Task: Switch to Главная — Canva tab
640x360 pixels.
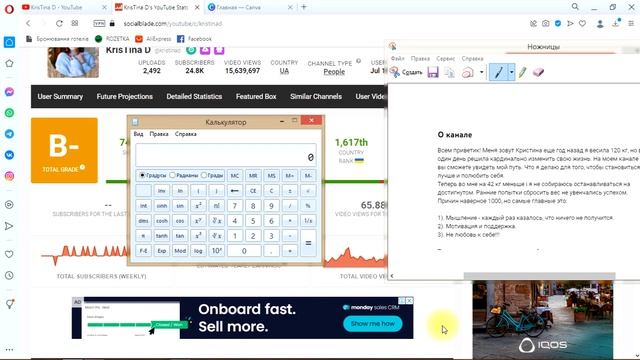Action: (250, 7)
